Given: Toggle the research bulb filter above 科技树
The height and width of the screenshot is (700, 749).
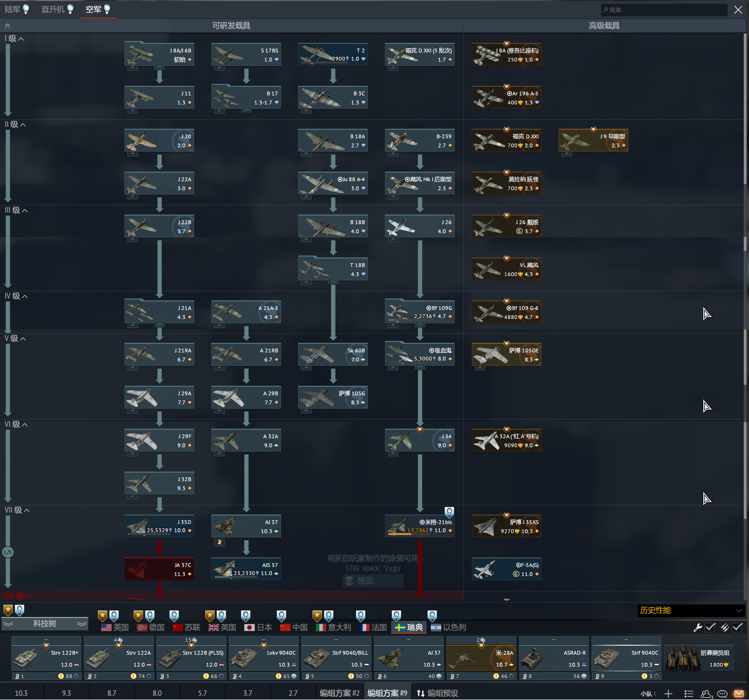Looking at the screenshot, I should (20, 610).
